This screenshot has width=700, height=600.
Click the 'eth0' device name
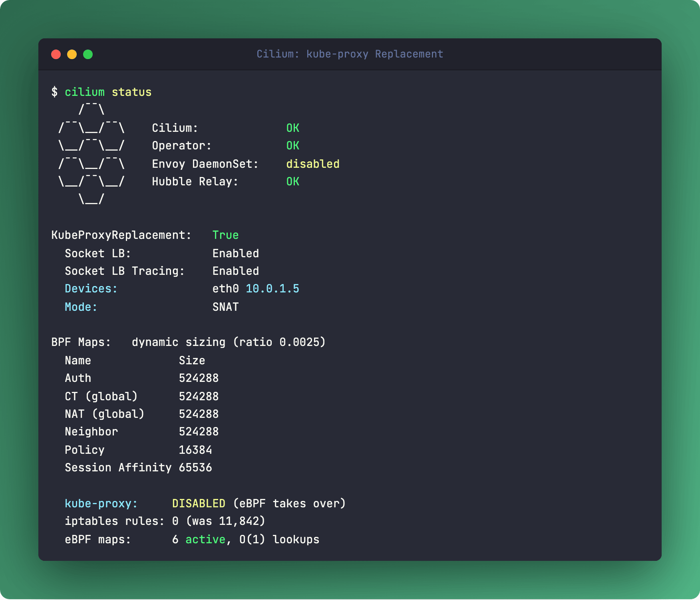pyautogui.click(x=226, y=289)
